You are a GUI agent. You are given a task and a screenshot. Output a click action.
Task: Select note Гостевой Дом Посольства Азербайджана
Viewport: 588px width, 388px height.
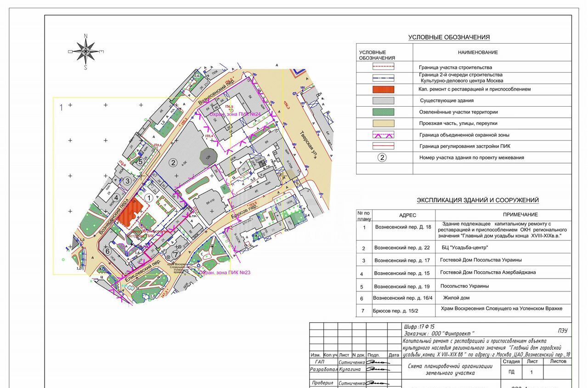tap(488, 272)
